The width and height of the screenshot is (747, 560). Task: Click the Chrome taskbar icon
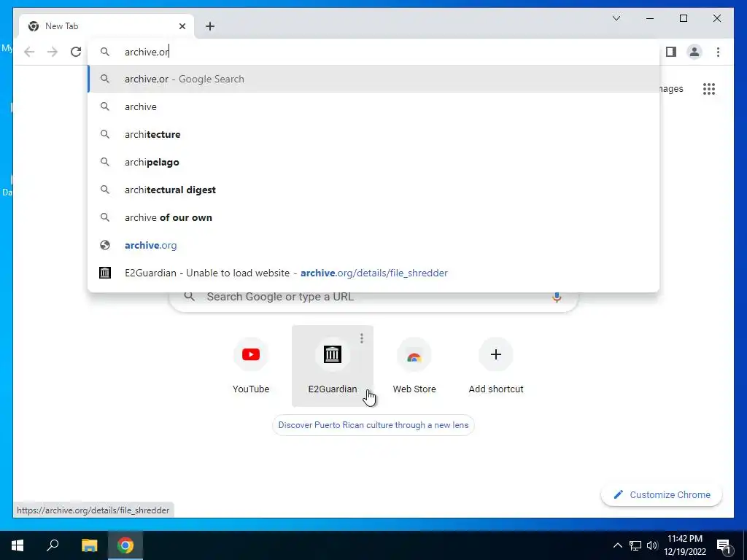[x=125, y=545]
